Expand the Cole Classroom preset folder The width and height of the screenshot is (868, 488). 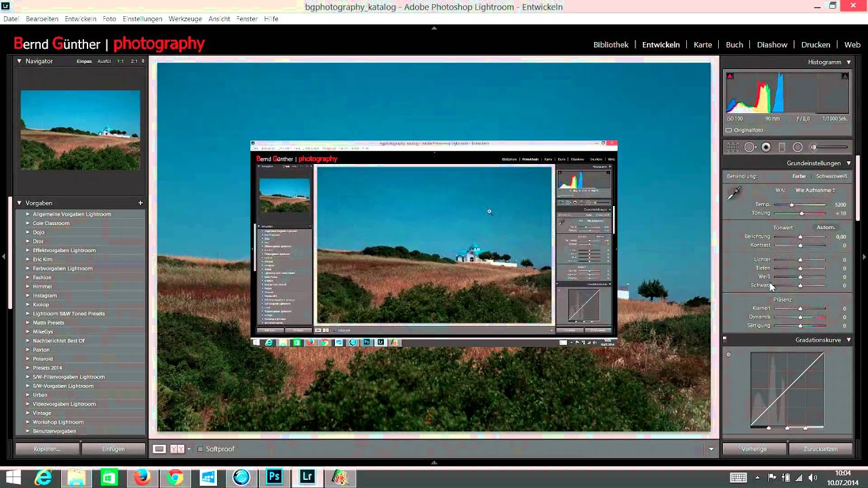28,223
